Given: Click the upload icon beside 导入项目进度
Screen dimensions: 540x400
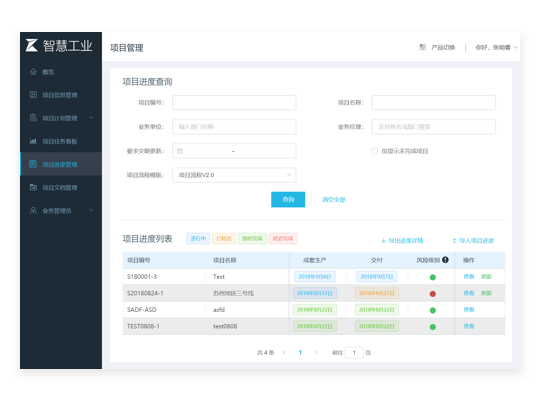Looking at the screenshot, I should pos(454,240).
